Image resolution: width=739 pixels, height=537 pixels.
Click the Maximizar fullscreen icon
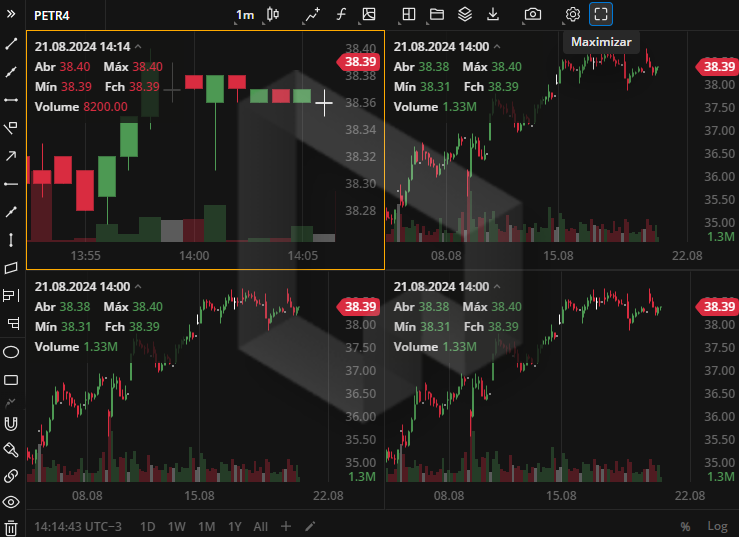[601, 14]
